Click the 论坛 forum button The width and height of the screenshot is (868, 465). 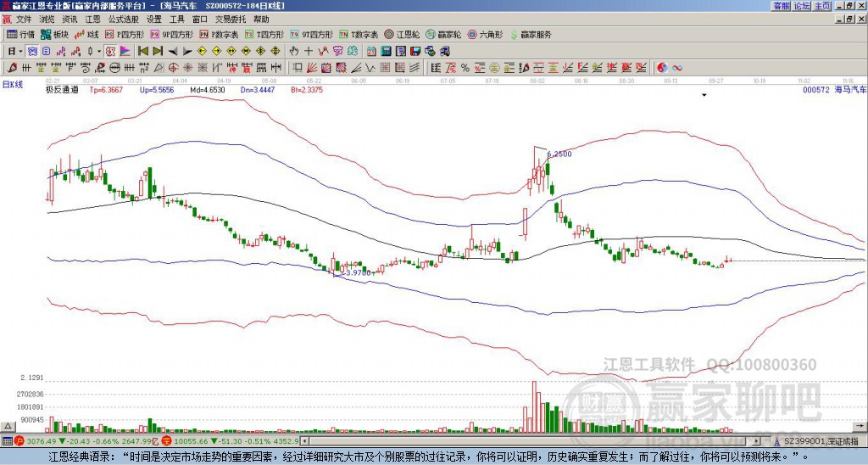(x=802, y=6)
